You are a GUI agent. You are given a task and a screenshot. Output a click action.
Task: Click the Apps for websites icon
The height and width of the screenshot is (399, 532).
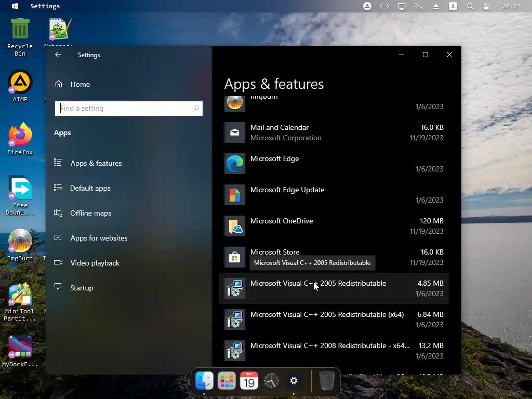[58, 238]
